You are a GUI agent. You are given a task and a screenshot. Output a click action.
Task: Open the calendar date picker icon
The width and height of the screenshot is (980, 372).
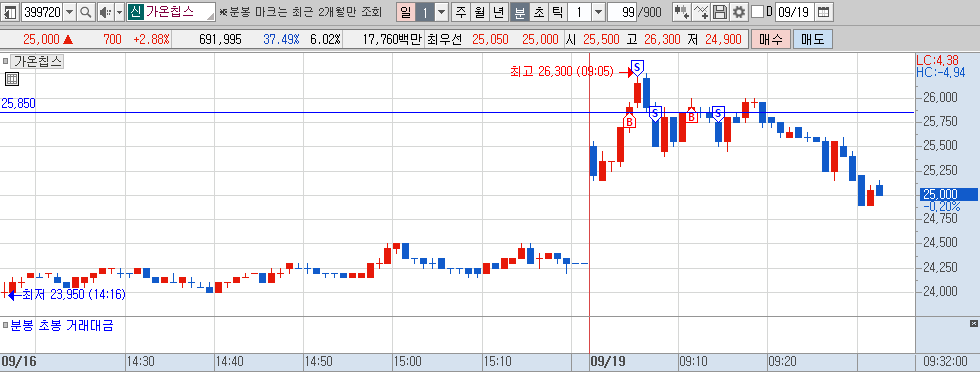(824, 11)
